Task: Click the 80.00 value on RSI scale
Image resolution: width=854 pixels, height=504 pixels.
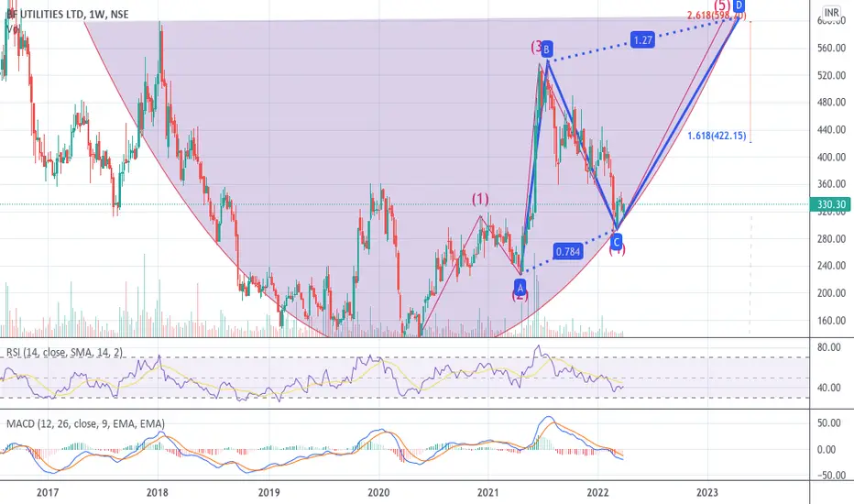Action: (x=829, y=347)
